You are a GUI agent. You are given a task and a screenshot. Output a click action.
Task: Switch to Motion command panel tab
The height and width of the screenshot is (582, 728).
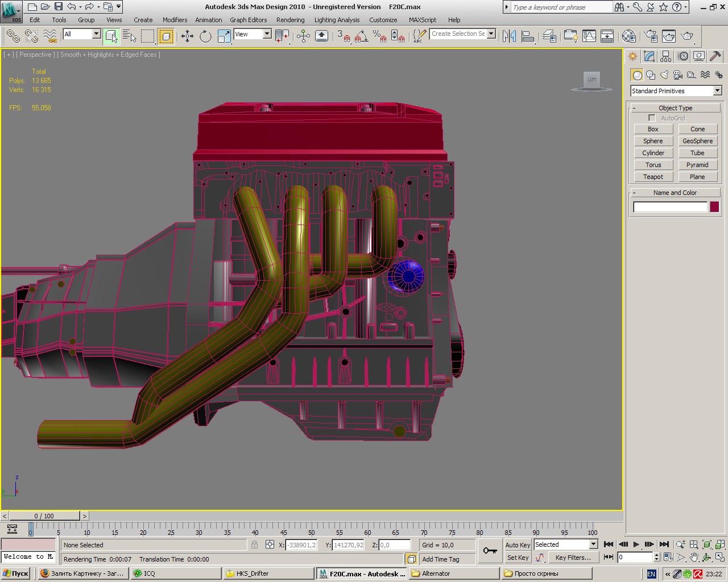click(683, 56)
